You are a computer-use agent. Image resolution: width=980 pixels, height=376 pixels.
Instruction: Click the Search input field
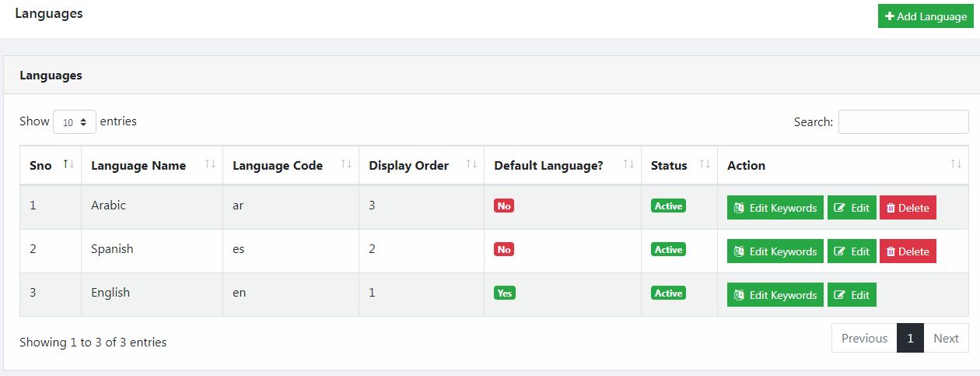point(903,122)
